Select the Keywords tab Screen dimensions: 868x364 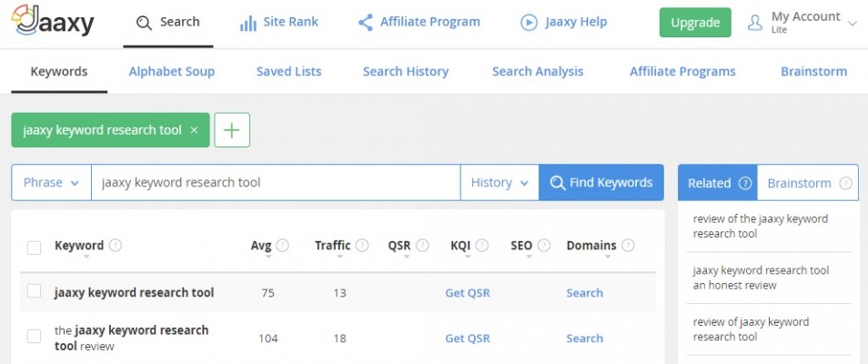[58, 72]
